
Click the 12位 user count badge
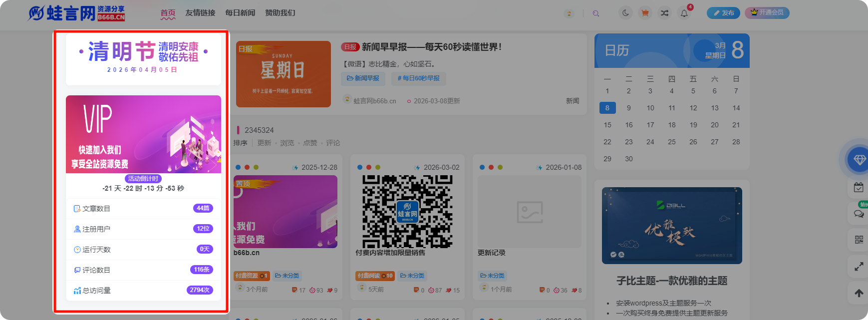tap(203, 229)
